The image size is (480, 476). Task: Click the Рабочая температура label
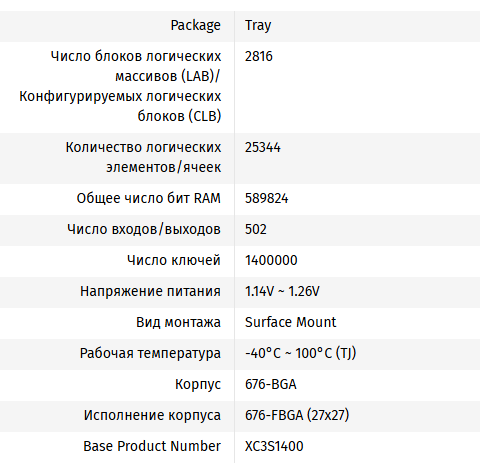pos(150,353)
